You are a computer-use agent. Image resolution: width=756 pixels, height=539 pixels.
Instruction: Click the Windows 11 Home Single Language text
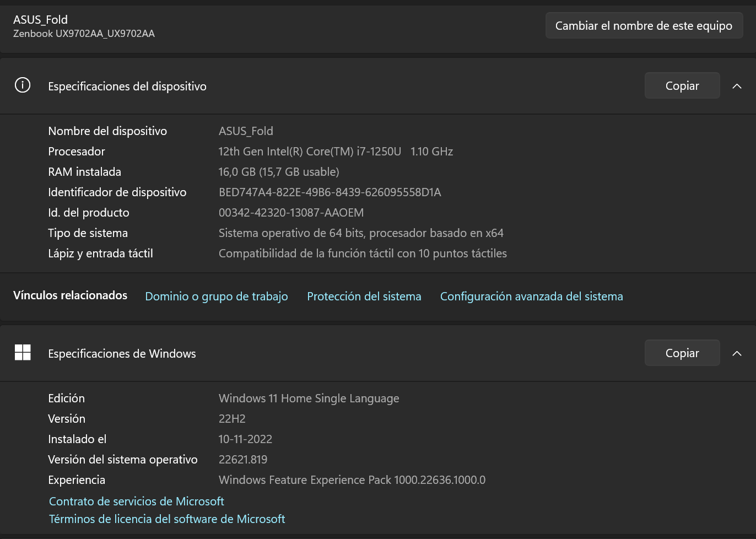[309, 398]
